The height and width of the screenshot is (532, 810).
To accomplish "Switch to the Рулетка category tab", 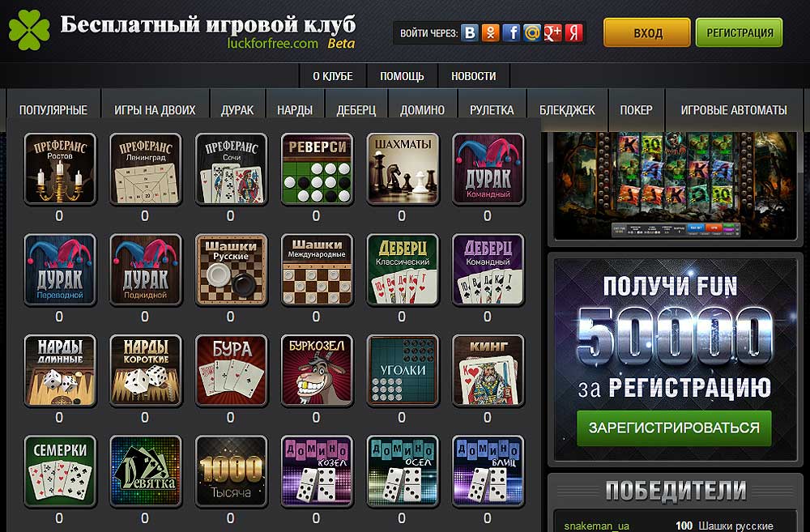I will [x=492, y=110].
